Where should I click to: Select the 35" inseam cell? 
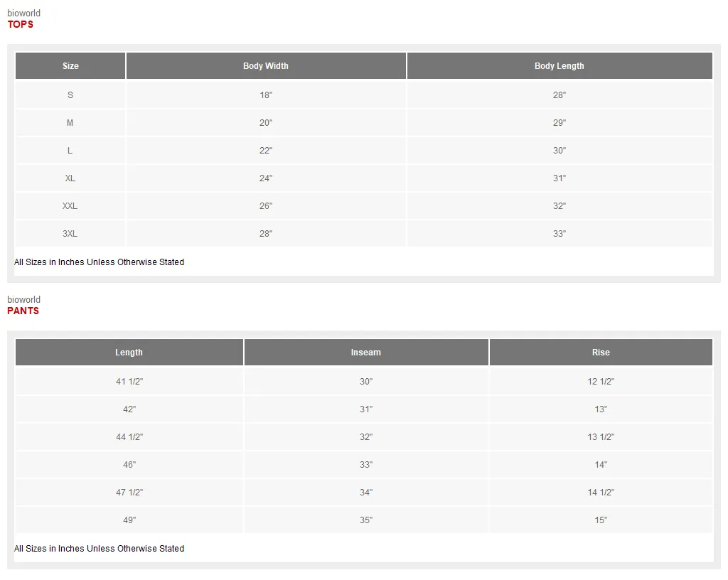[366, 520]
